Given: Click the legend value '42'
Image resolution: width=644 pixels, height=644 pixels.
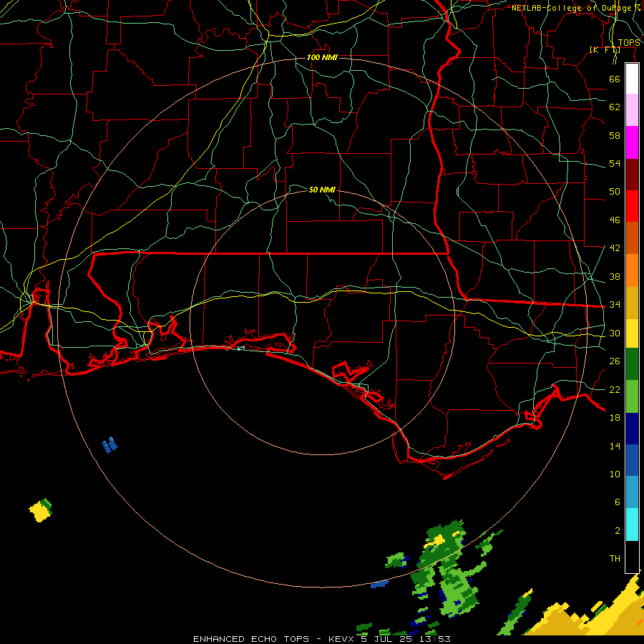Looking at the screenshot, I should [x=615, y=248].
